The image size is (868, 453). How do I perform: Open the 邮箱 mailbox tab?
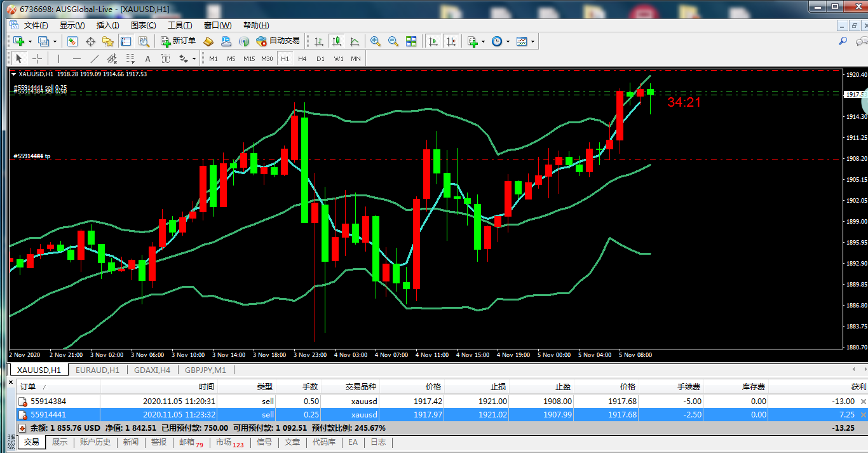pos(190,442)
